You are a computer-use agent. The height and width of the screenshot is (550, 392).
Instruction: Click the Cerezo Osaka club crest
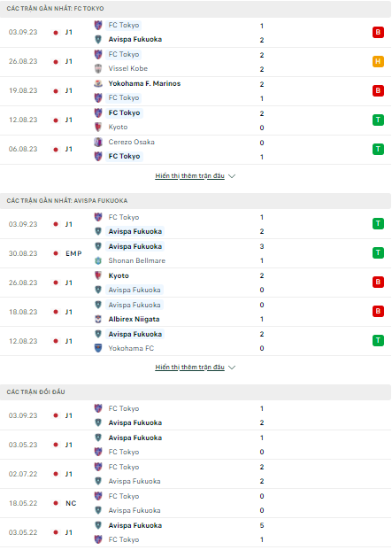coord(98,142)
